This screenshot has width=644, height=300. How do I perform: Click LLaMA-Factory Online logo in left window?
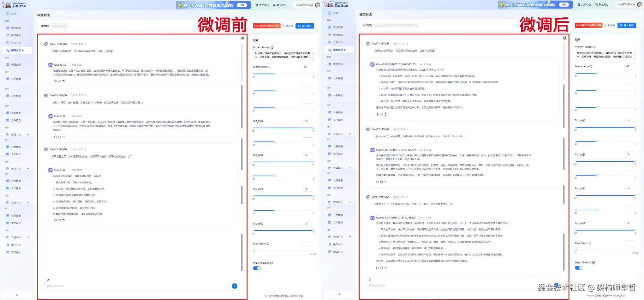[x=14, y=5]
